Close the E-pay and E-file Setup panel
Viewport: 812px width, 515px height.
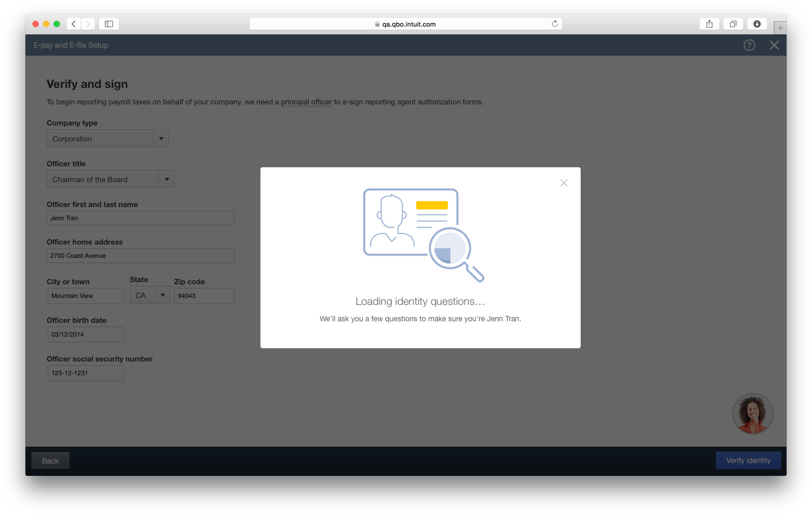point(774,45)
